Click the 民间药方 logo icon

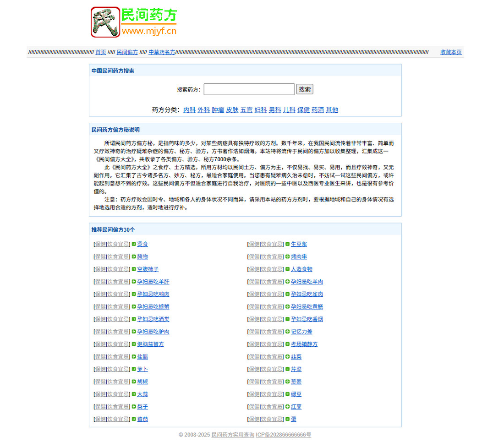click(104, 22)
